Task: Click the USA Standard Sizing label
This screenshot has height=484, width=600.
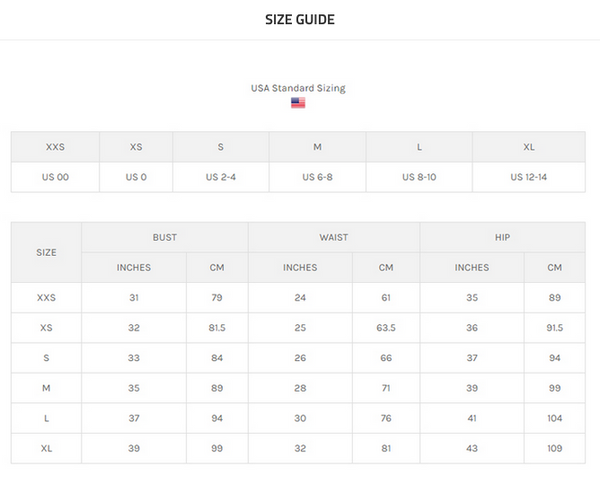Action: pyautogui.click(x=298, y=88)
